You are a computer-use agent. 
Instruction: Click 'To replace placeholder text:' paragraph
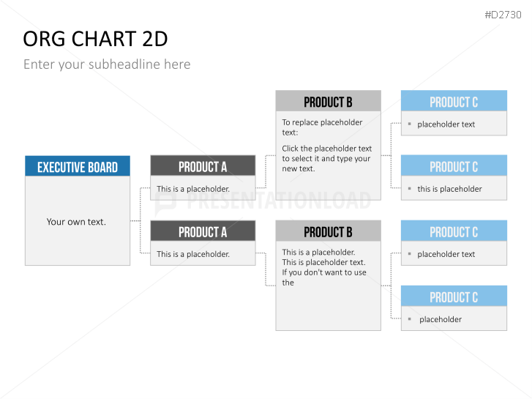point(322,127)
